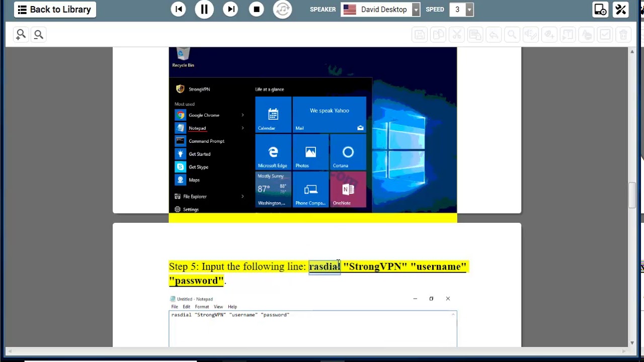Click the grayed checkmark icon

pos(605,35)
